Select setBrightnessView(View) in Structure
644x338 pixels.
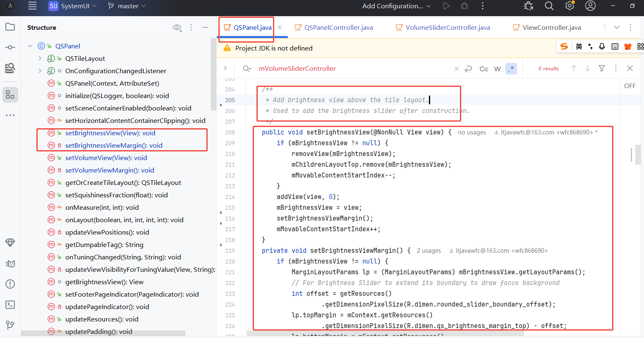click(110, 133)
